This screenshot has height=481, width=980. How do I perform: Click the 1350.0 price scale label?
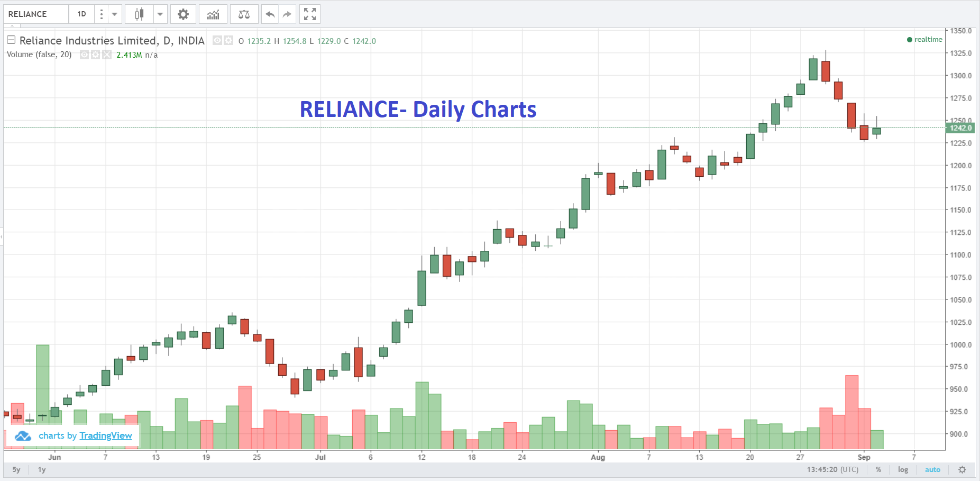[961, 31]
